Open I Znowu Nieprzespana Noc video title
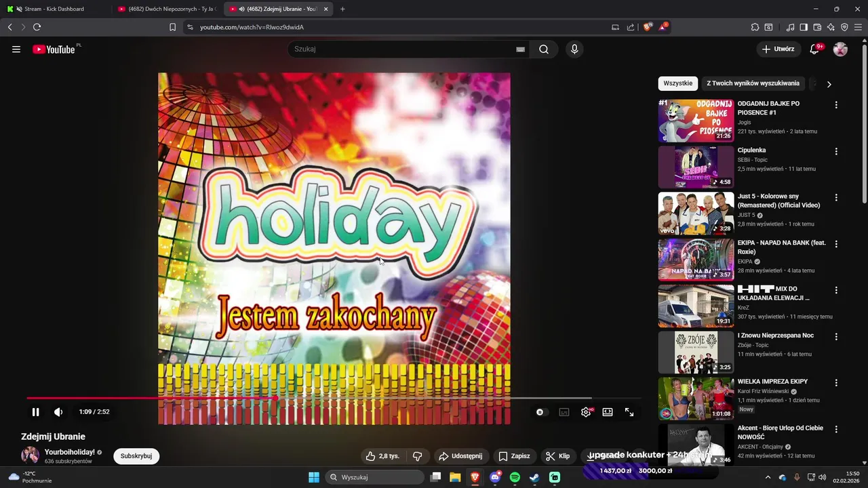Viewport: 868px width, 488px height. pos(776,335)
